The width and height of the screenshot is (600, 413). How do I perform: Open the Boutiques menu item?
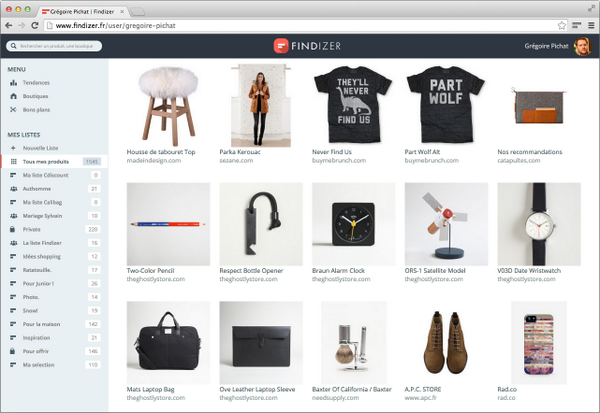(35, 96)
